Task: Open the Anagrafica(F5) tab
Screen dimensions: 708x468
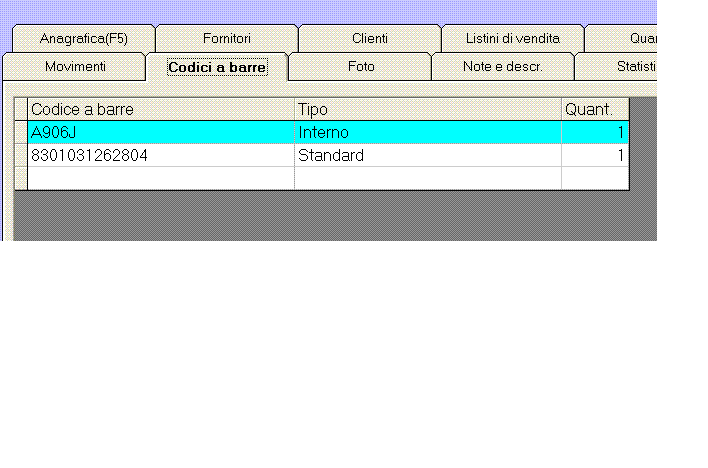Action: coord(84,38)
